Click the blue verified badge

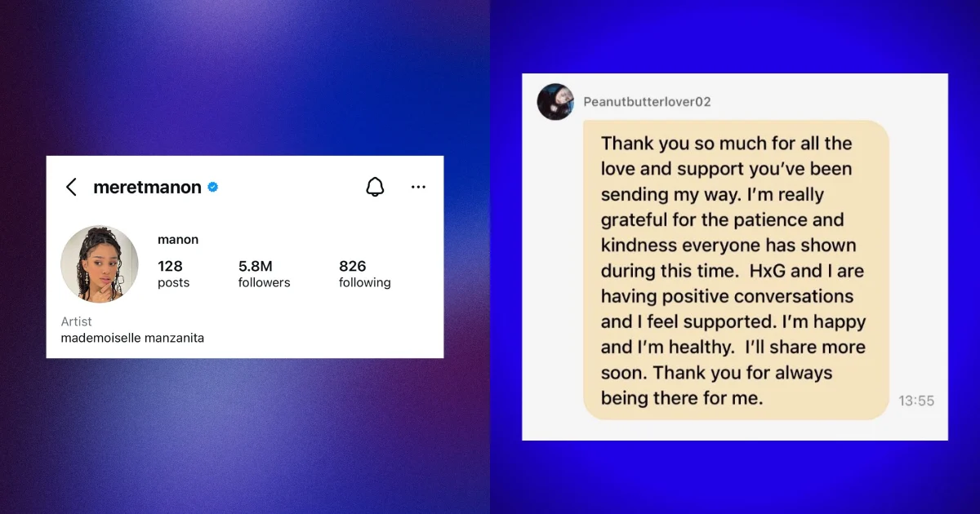tap(212, 187)
